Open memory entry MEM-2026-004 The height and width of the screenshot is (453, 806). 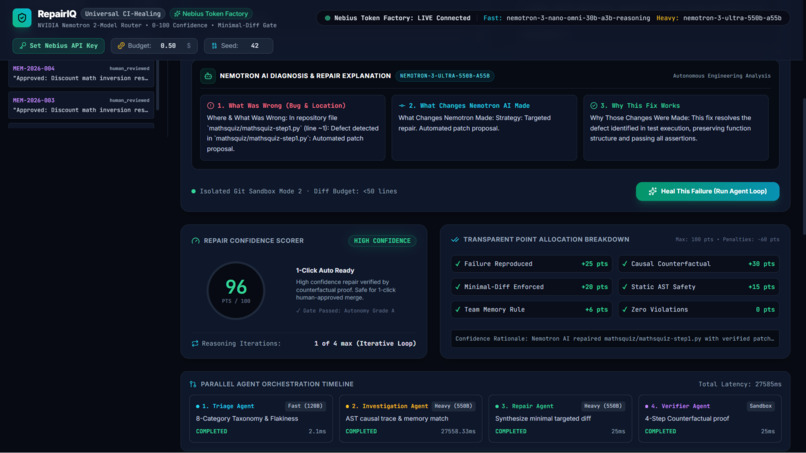[81, 74]
